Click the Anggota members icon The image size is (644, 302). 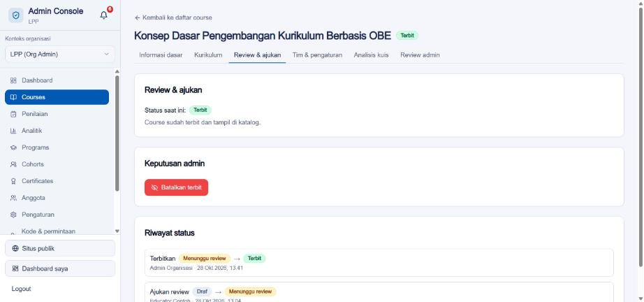(x=13, y=198)
